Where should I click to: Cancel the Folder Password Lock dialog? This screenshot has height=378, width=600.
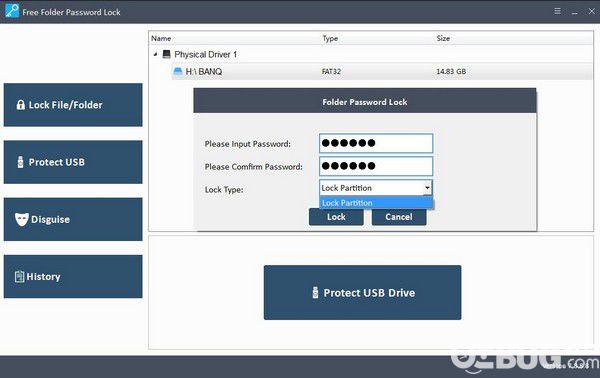[x=399, y=217]
